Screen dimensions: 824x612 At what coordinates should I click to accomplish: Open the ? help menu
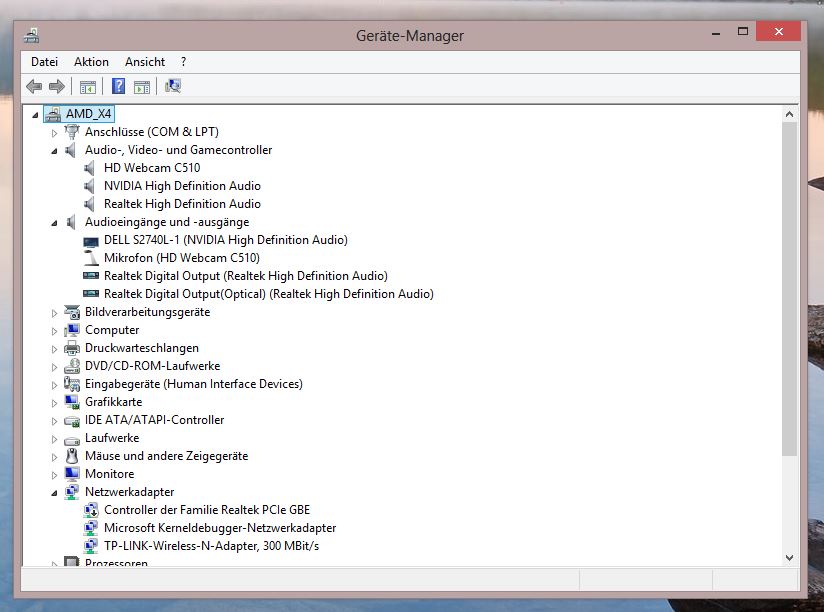183,62
